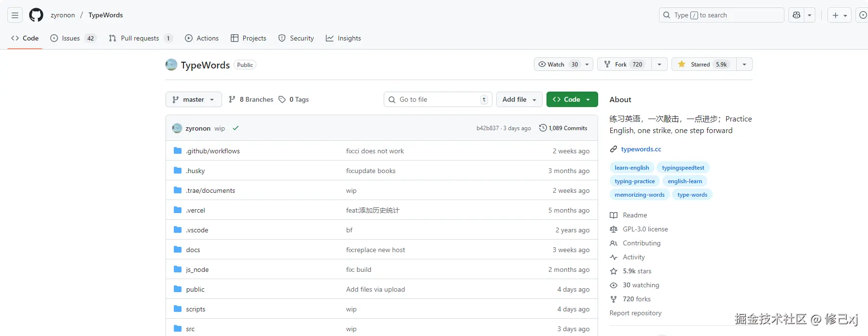This screenshot has width=868, height=336.
Task: Focus the 'Type / to search' field
Action: (x=721, y=15)
